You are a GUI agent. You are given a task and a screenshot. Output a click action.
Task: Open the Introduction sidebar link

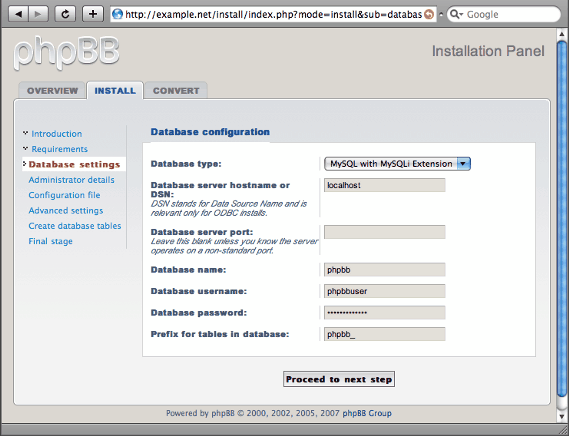(x=57, y=134)
